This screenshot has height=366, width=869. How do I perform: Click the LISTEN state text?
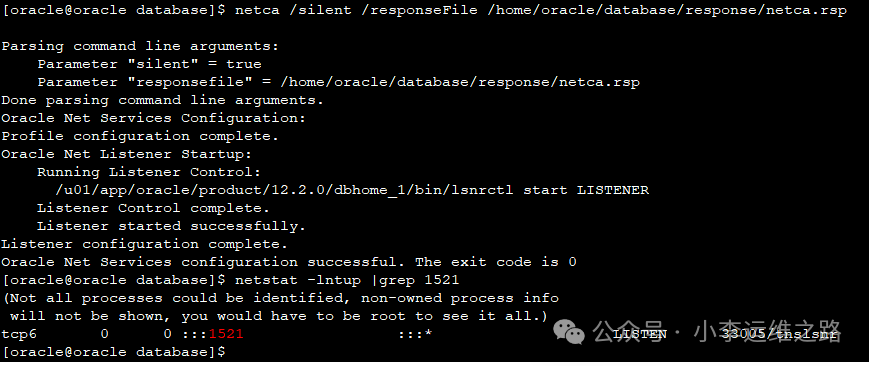pos(640,334)
